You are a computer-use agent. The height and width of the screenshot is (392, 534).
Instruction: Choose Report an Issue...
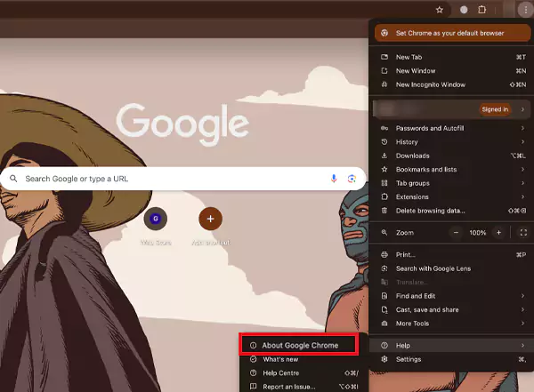click(303, 387)
